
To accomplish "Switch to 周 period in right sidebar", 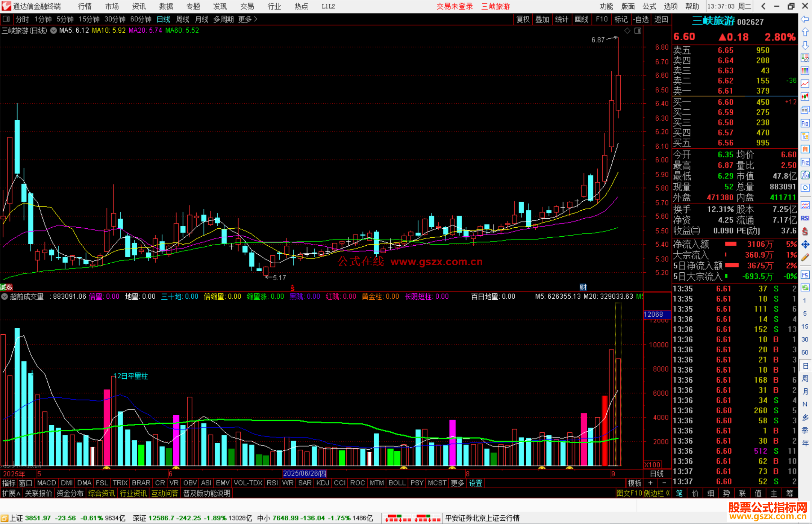I will 805,379.
